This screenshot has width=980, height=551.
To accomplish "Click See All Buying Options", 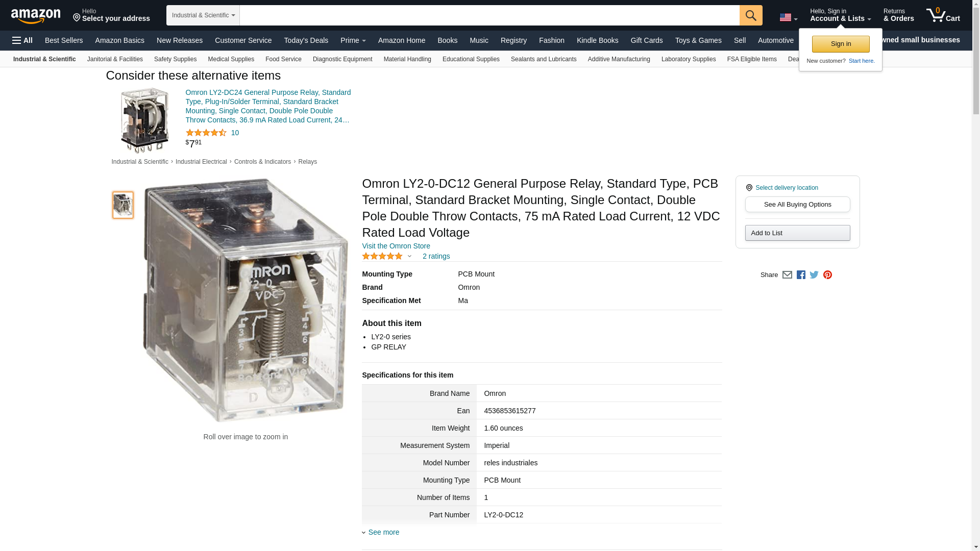I will tap(797, 205).
